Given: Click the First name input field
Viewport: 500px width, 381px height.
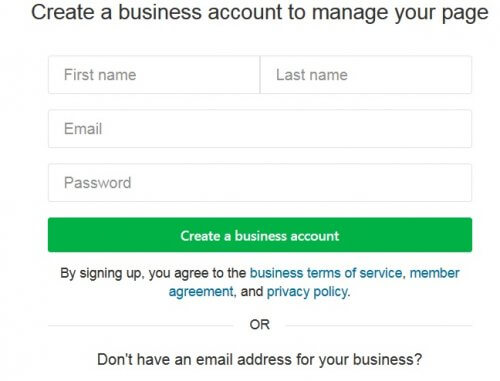Looking at the screenshot, I should tap(154, 75).
